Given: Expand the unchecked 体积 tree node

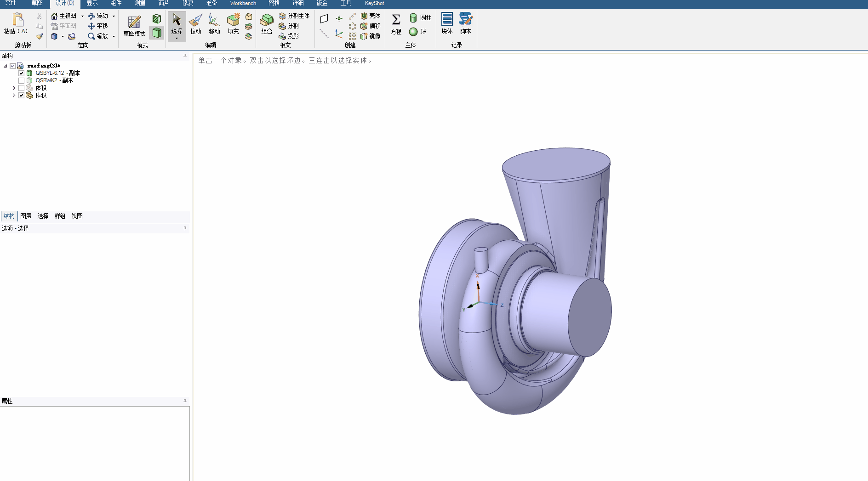Looking at the screenshot, I should point(14,88).
